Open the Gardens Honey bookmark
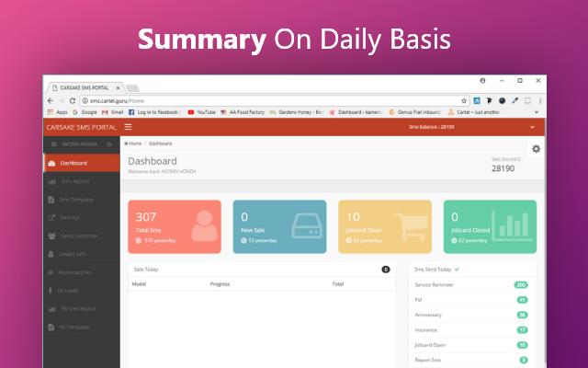588x368 pixels. [x=296, y=112]
